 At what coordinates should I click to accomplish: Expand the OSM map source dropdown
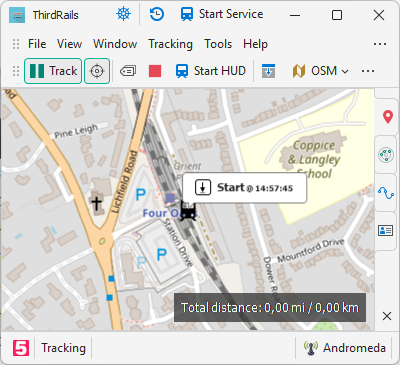point(320,71)
